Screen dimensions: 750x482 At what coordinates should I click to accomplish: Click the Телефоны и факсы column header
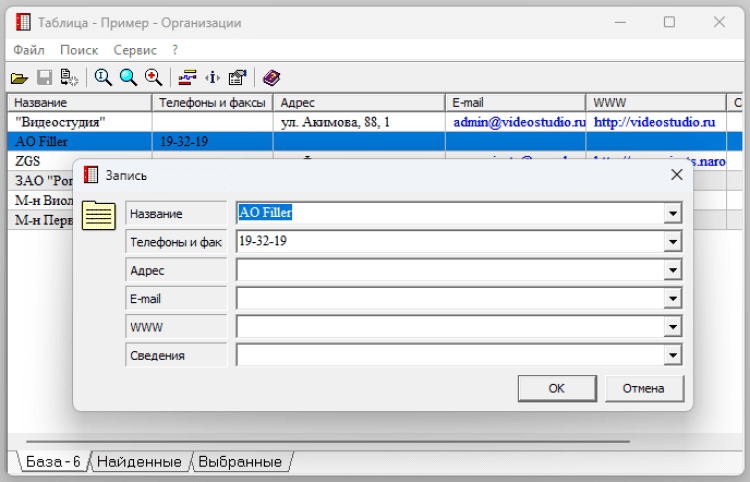pyautogui.click(x=212, y=102)
